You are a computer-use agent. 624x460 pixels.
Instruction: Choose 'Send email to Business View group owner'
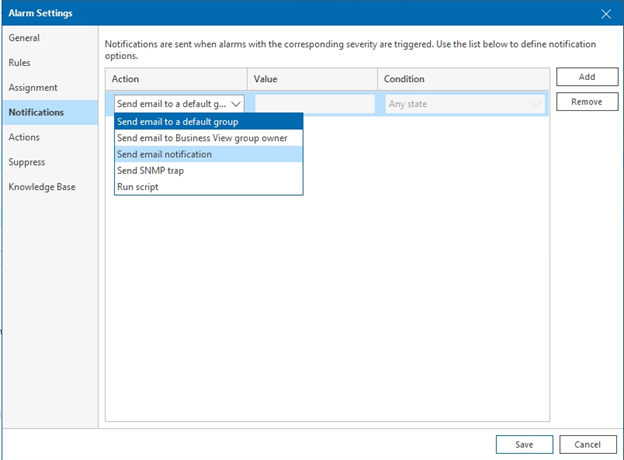[x=209, y=138]
